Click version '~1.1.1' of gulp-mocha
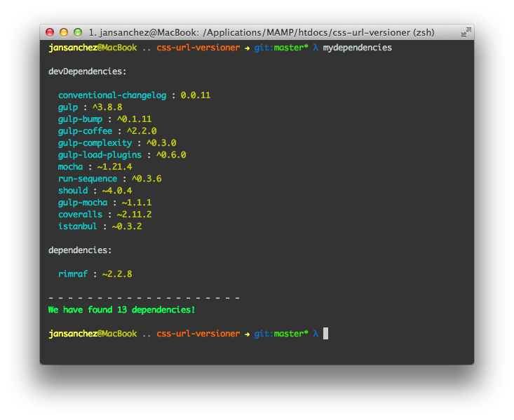The height and width of the screenshot is (420, 514). pyautogui.click(x=137, y=203)
